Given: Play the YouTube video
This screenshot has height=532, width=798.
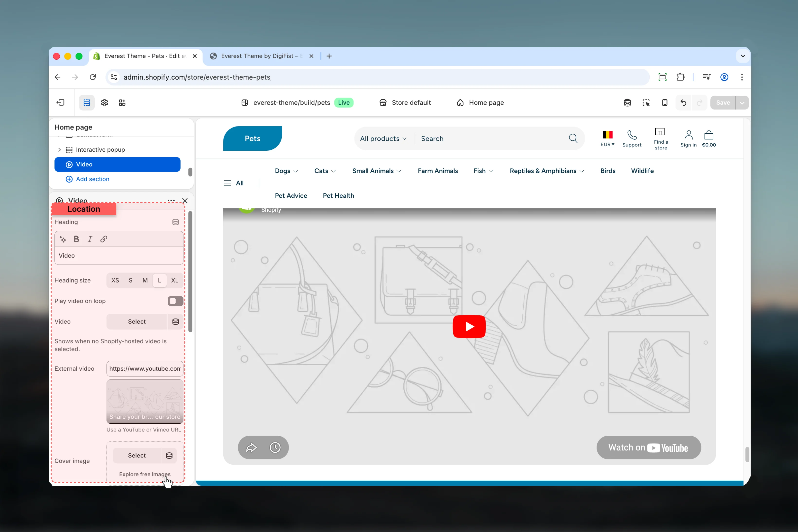Looking at the screenshot, I should [x=469, y=326].
